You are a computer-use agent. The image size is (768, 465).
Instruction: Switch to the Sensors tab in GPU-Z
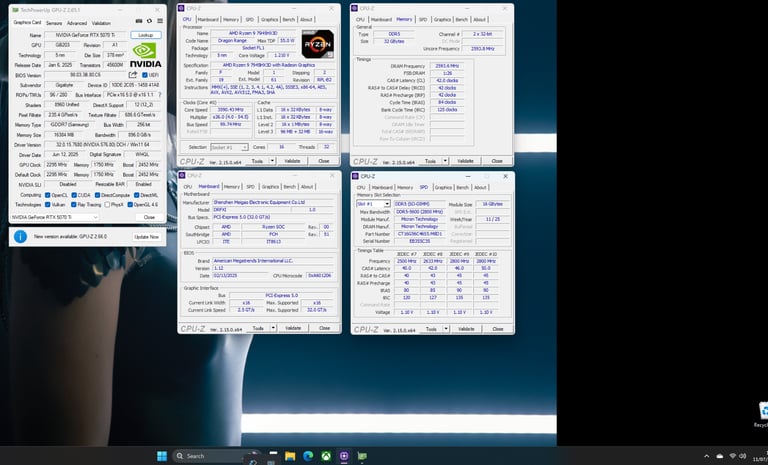point(54,23)
